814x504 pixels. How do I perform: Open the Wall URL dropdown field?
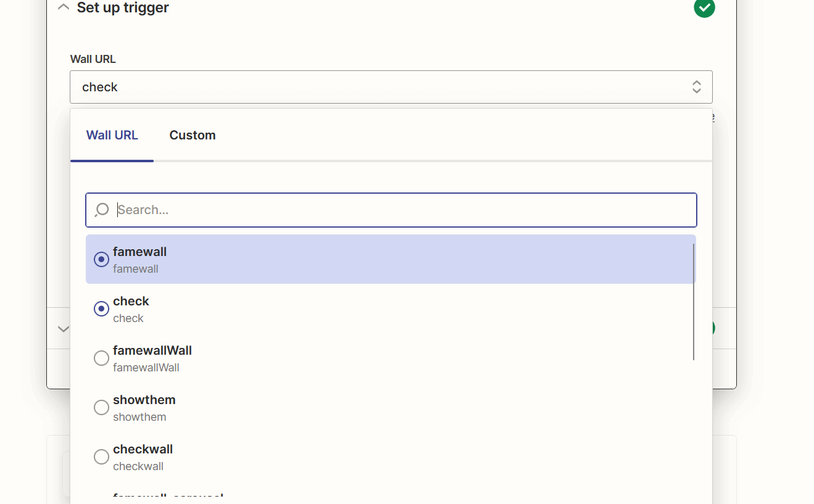pos(383,87)
